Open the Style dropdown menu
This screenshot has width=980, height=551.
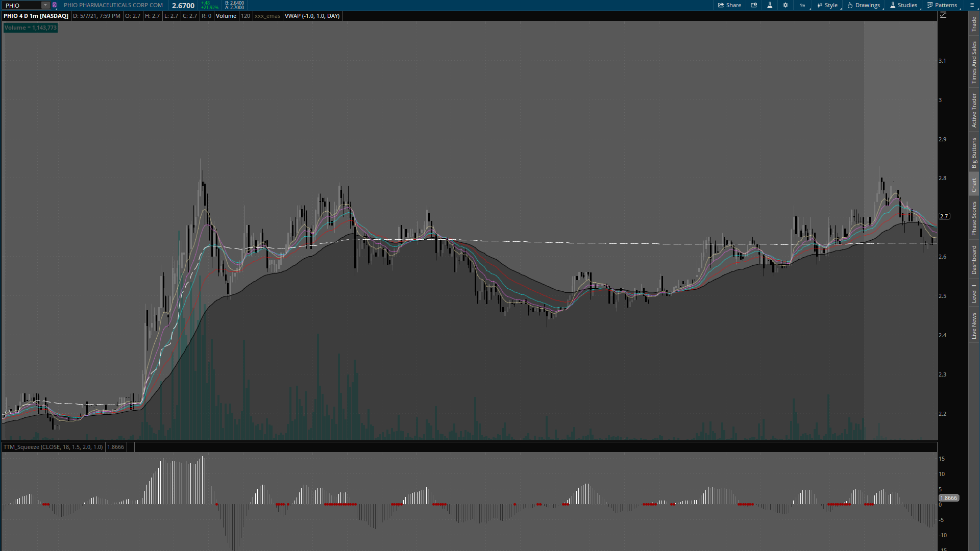pyautogui.click(x=827, y=5)
